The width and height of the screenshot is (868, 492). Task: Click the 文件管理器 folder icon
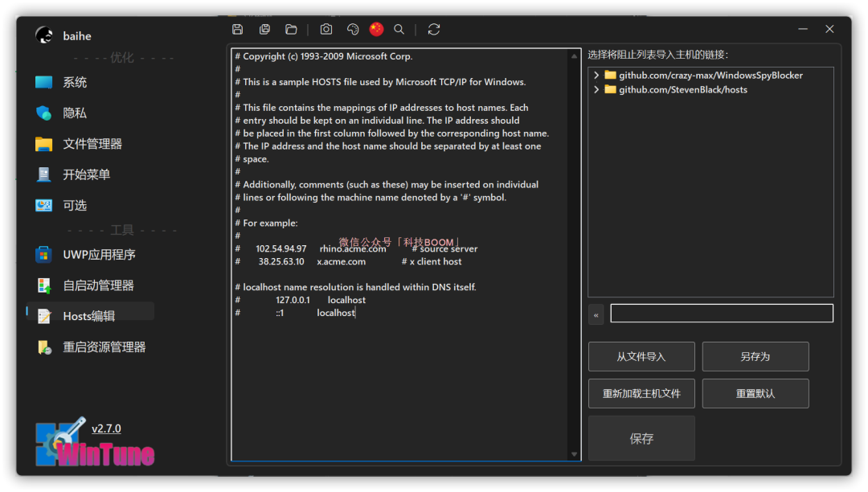coord(43,144)
